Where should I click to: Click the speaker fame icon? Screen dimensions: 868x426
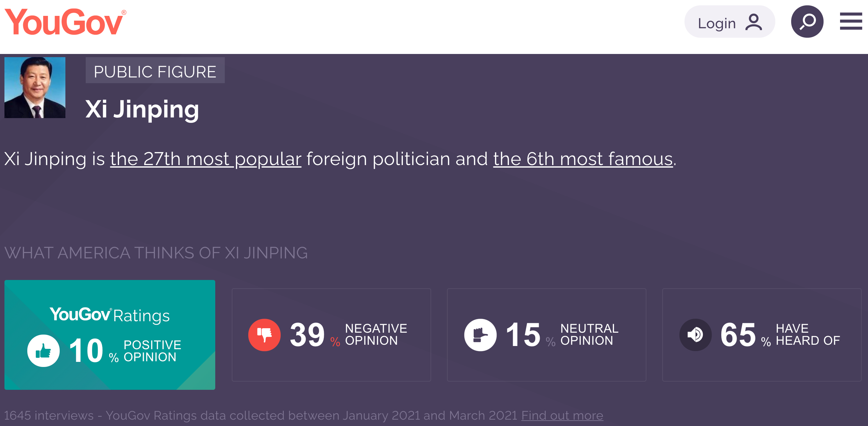[695, 335]
